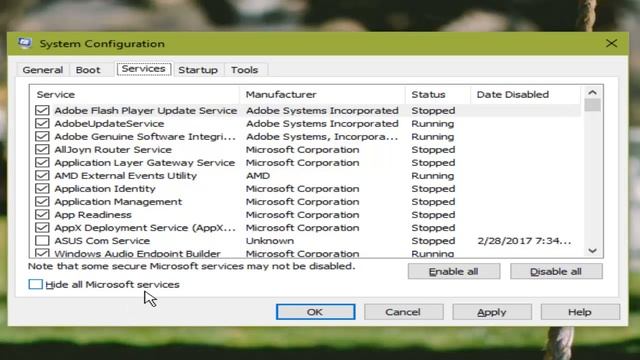Enable the ASUS Com Service checkbox
640x360 pixels.
[42, 241]
